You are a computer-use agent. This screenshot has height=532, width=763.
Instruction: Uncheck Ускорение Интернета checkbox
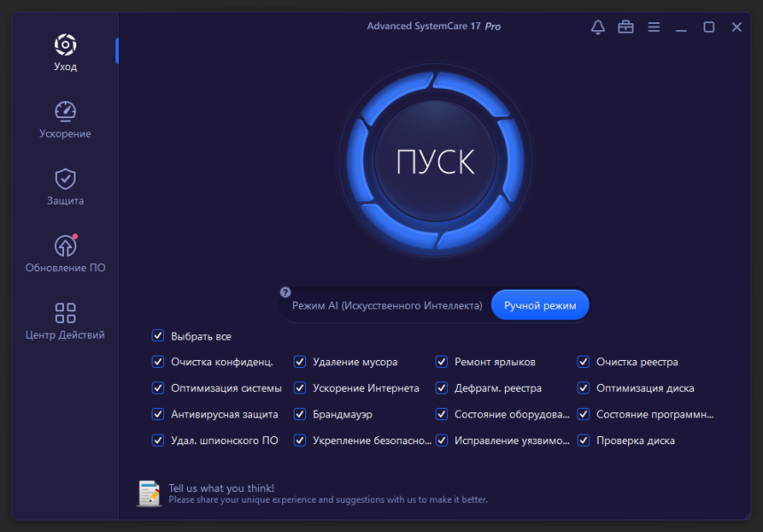click(x=300, y=388)
